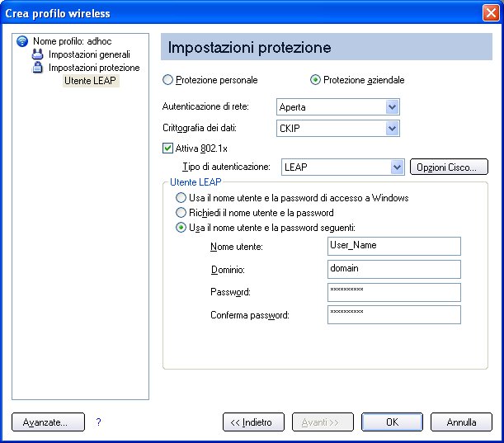The height and width of the screenshot is (443, 504).
Task: Select the Utente LEAP tree item
Action: coord(90,81)
